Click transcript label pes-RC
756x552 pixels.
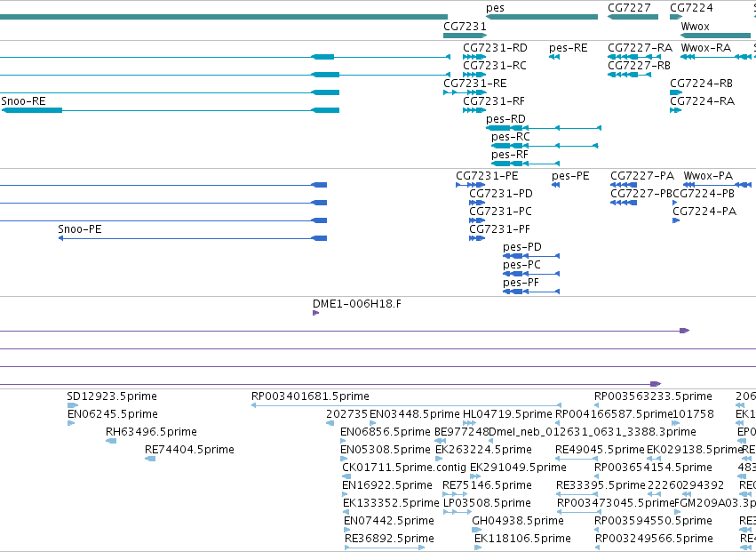511,137
